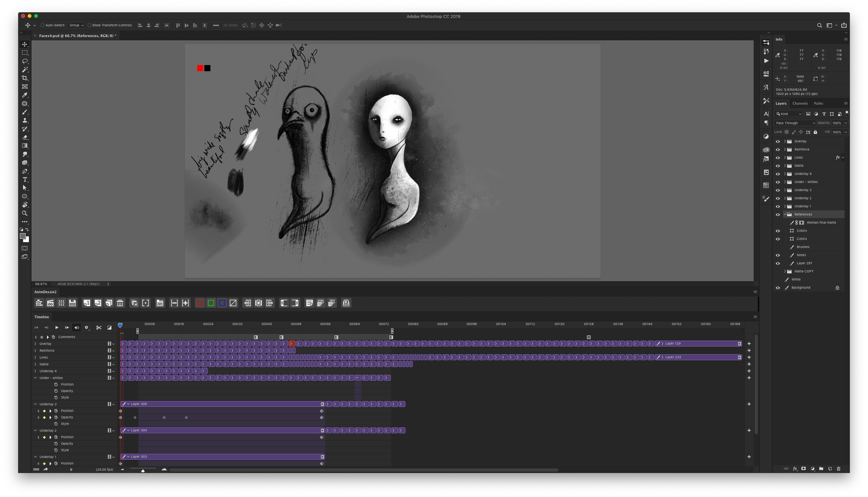The image size is (868, 497).
Task: Expand the Overlay group in Layers panel
Action: coord(785,141)
